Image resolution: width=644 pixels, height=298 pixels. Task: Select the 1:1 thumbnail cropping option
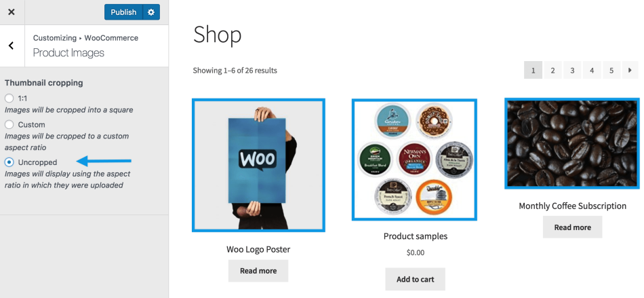(x=9, y=98)
